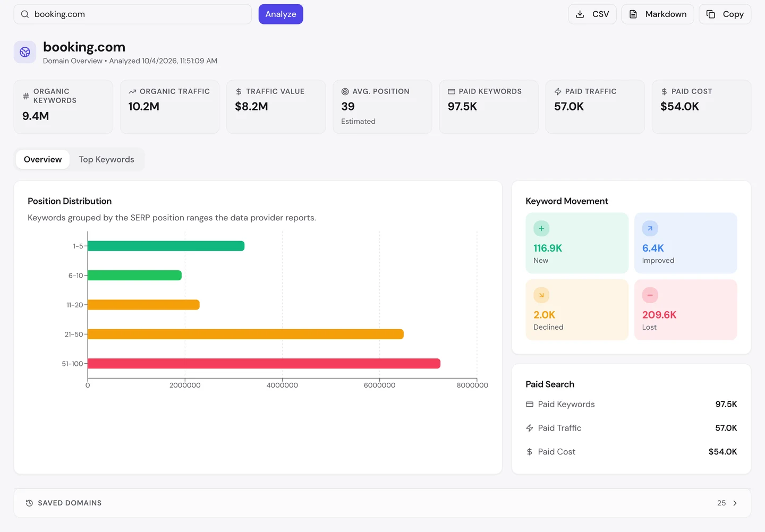Image resolution: width=765 pixels, height=532 pixels.
Task: Click the blue arrow icon on Improved tile
Action: [650, 228]
